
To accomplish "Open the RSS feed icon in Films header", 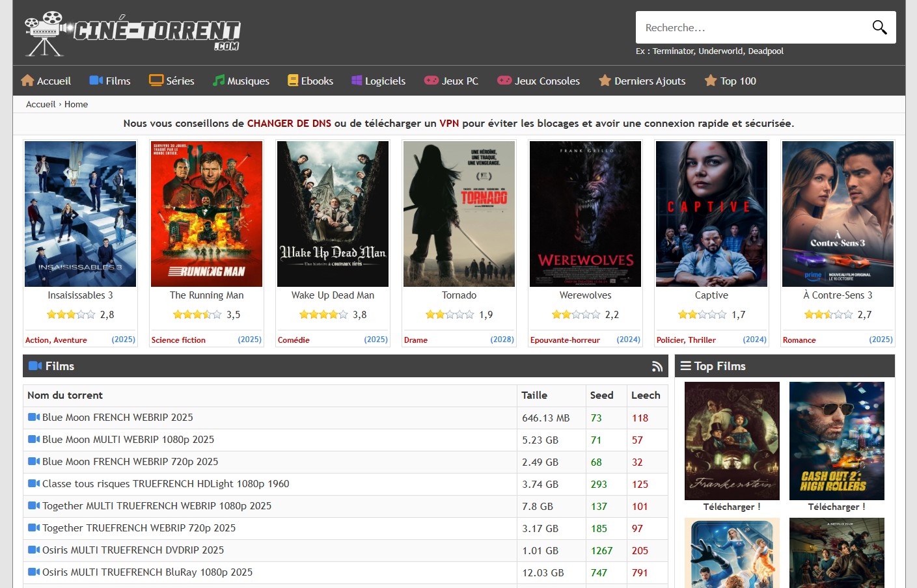I will pos(657,367).
